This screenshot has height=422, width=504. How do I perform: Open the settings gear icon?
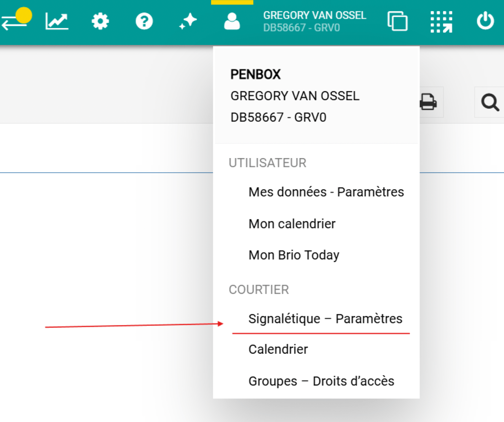click(100, 21)
